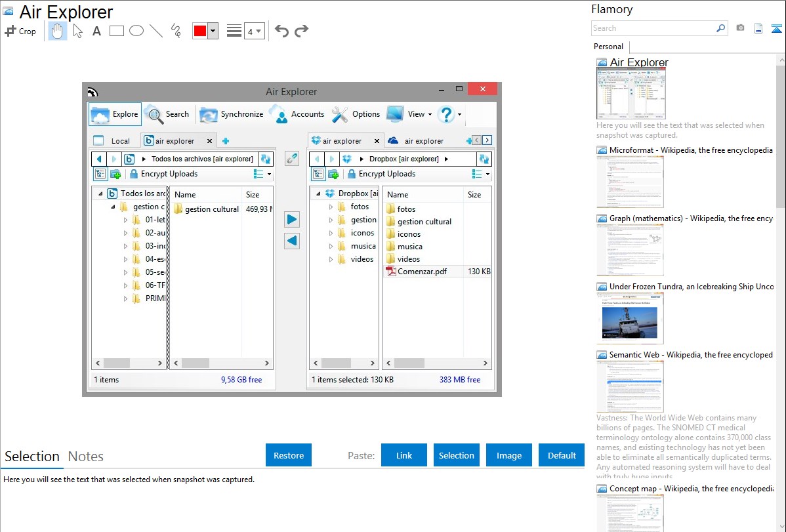
Task: Select the Comenzar.pdf file
Action: point(422,272)
